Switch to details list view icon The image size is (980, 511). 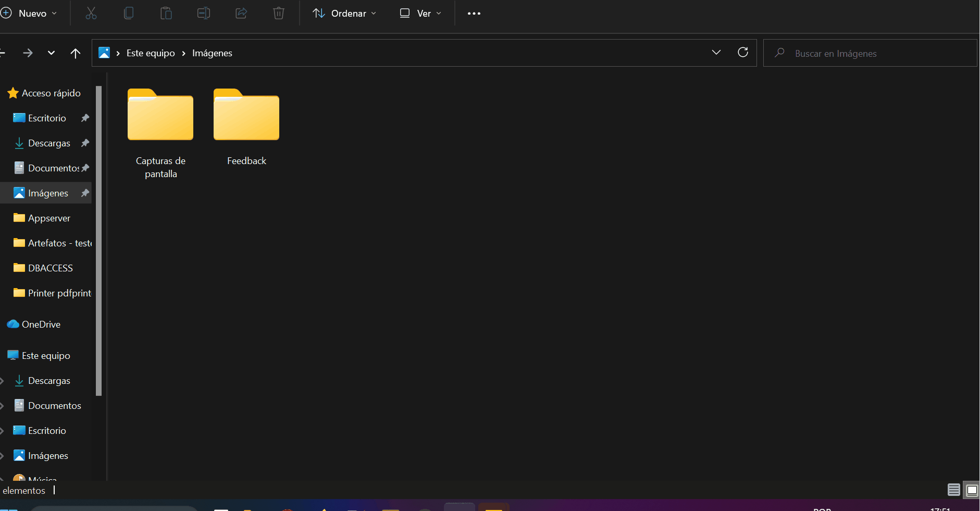click(x=954, y=490)
